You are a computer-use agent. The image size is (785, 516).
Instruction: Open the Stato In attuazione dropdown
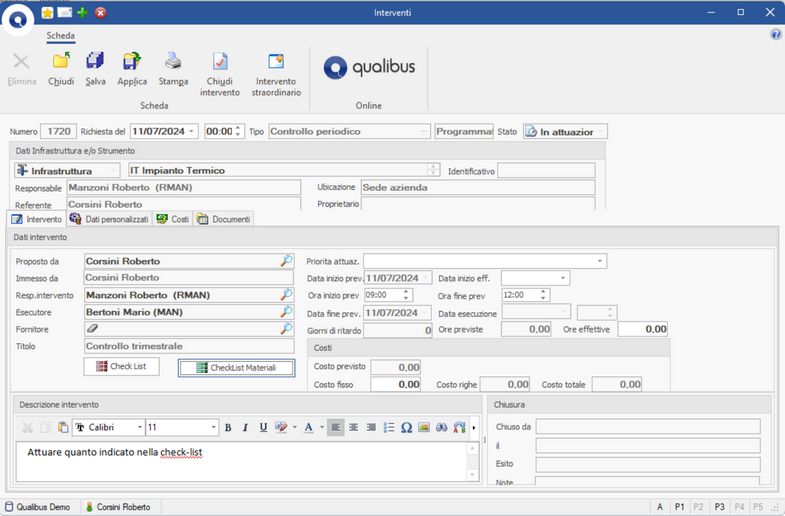click(x=600, y=132)
